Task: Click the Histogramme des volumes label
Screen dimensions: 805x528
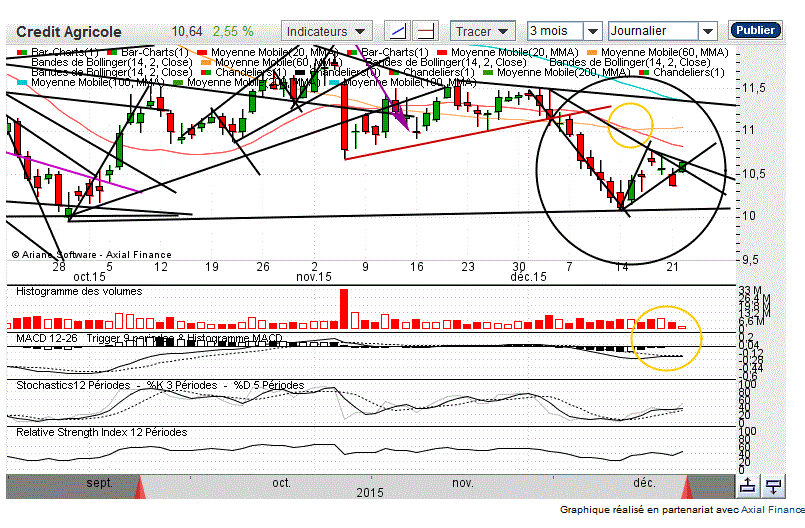Action: point(79,291)
